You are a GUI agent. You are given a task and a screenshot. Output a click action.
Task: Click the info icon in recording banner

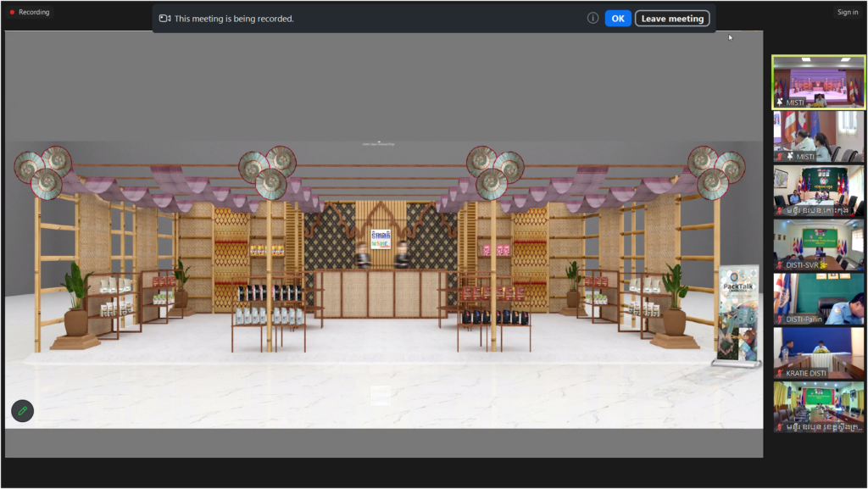click(593, 18)
